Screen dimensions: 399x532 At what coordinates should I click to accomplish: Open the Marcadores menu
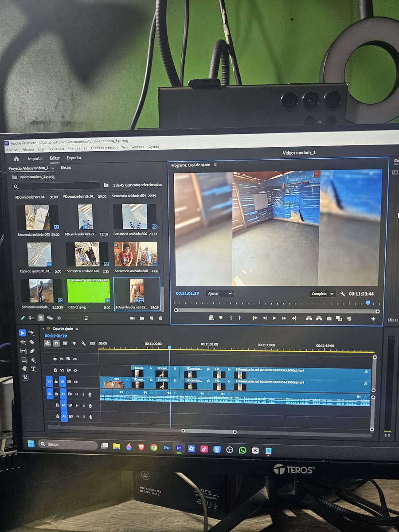(x=78, y=148)
